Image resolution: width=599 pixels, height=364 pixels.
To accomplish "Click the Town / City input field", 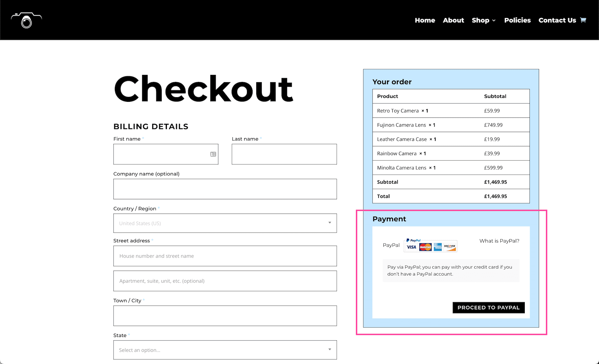I will click(225, 315).
